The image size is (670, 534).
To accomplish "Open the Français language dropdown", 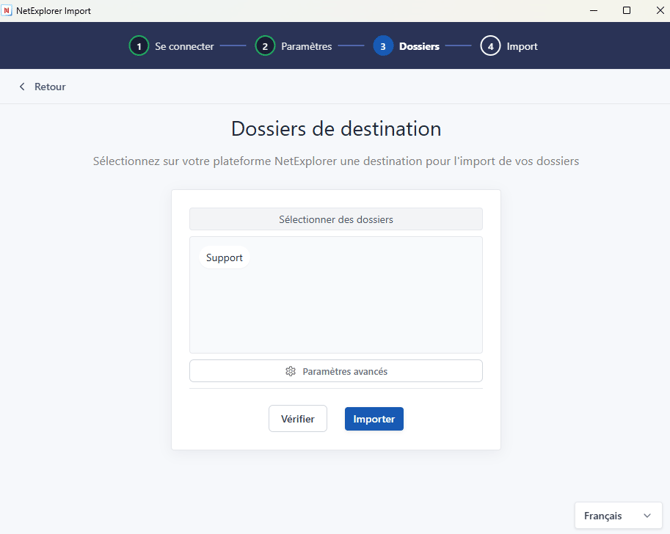I will point(618,516).
